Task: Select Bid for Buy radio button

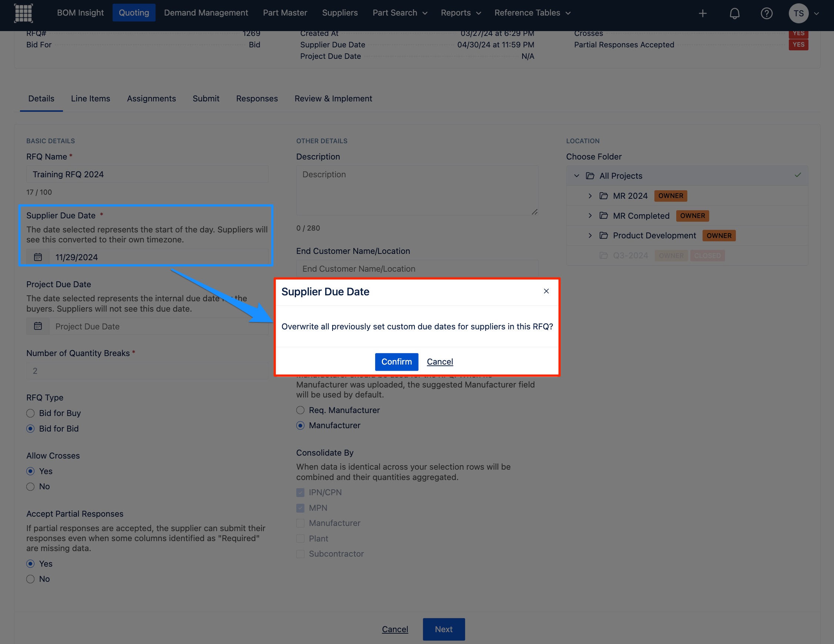Action: [30, 413]
